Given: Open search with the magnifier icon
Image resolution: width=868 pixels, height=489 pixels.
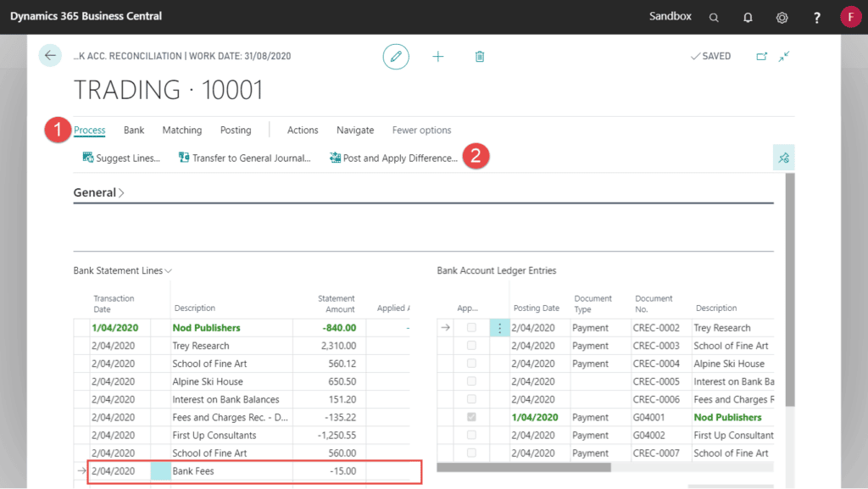Looking at the screenshot, I should [714, 17].
